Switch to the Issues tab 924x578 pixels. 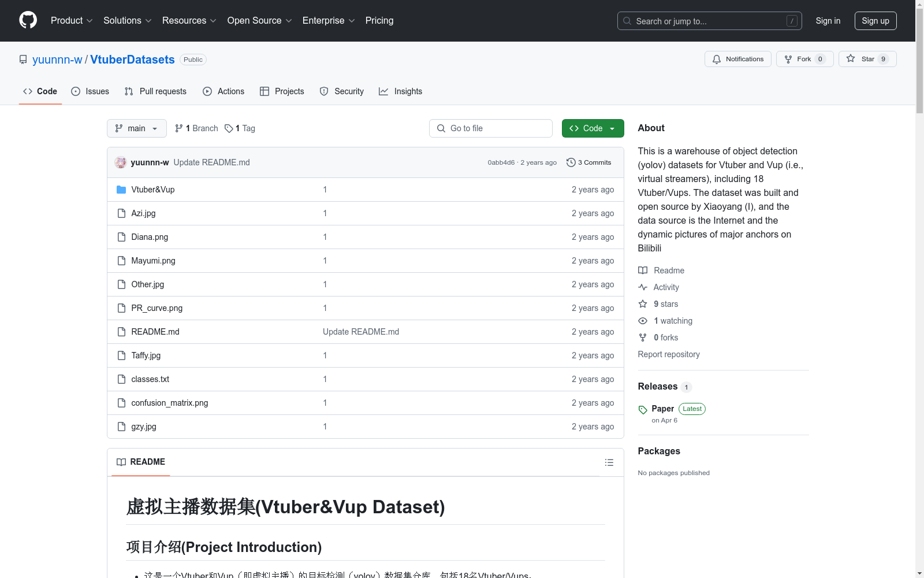pos(90,91)
